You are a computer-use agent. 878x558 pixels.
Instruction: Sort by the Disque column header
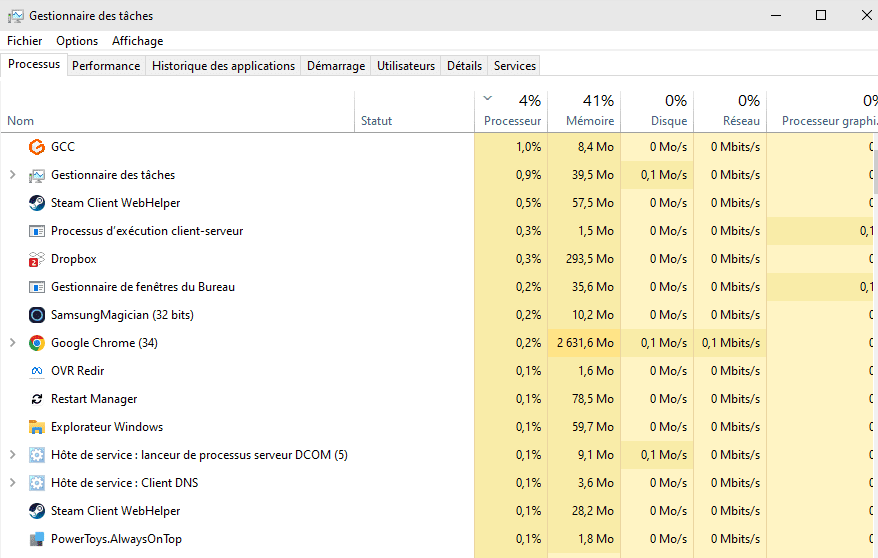(x=657, y=112)
